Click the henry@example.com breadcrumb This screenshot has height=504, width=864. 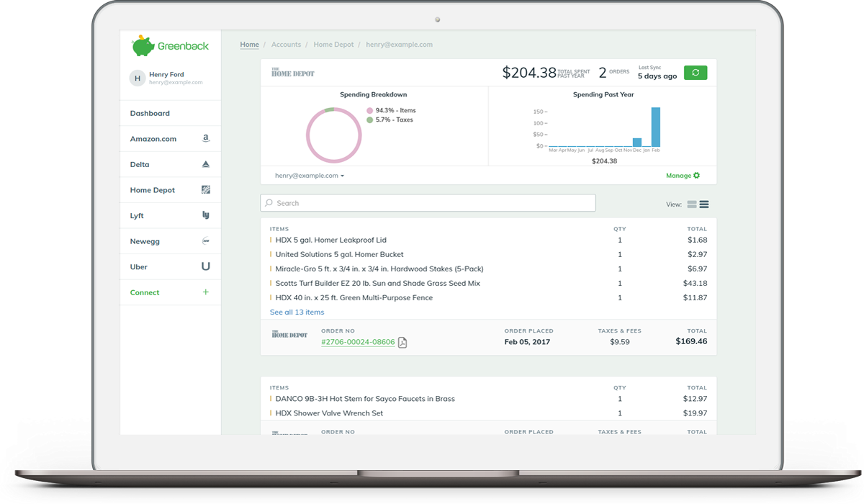[399, 45]
